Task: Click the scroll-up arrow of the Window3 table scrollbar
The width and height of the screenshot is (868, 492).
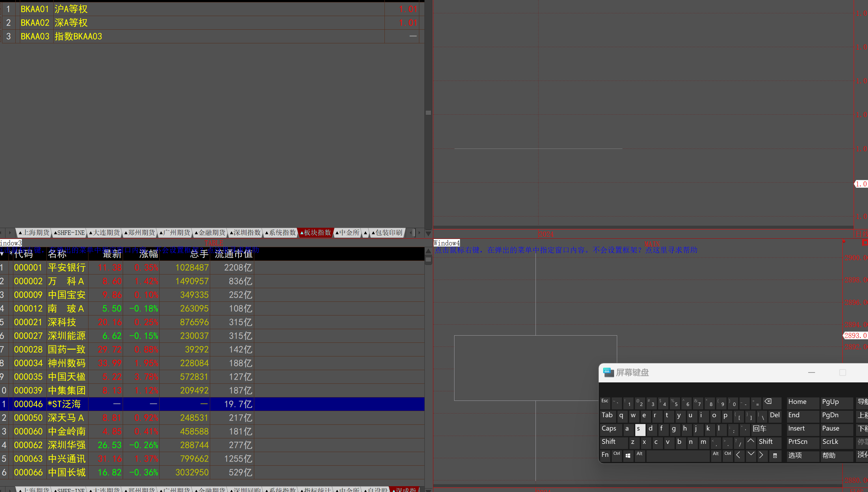Action: 428,251
